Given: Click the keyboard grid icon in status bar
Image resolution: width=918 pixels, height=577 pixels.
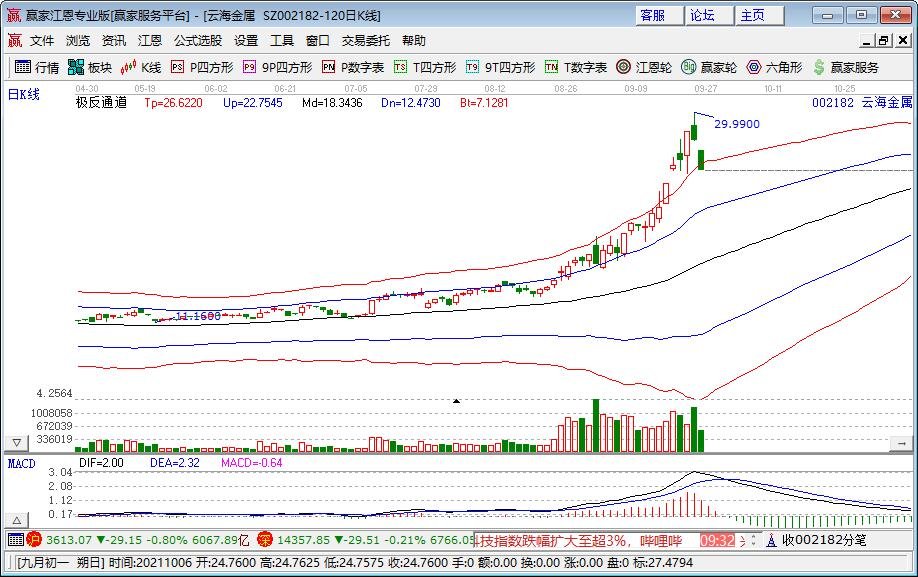Looking at the screenshot, I should pos(16,540).
